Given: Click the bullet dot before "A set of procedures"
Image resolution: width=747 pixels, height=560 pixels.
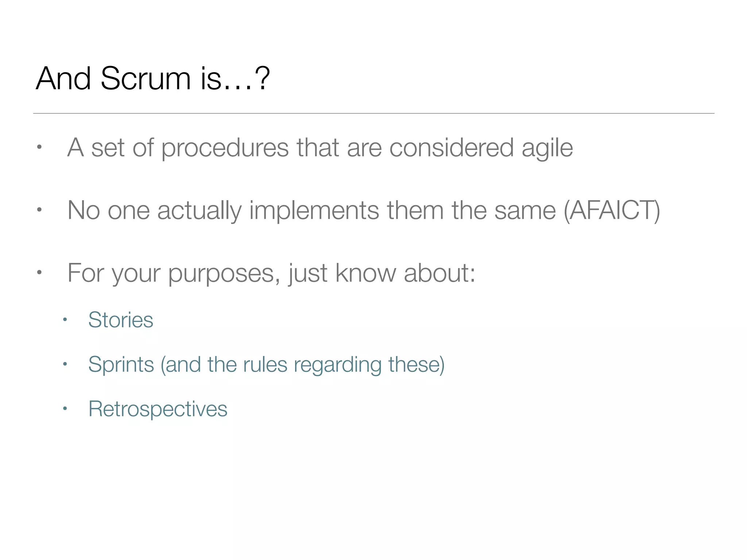Looking at the screenshot, I should coord(39,148).
